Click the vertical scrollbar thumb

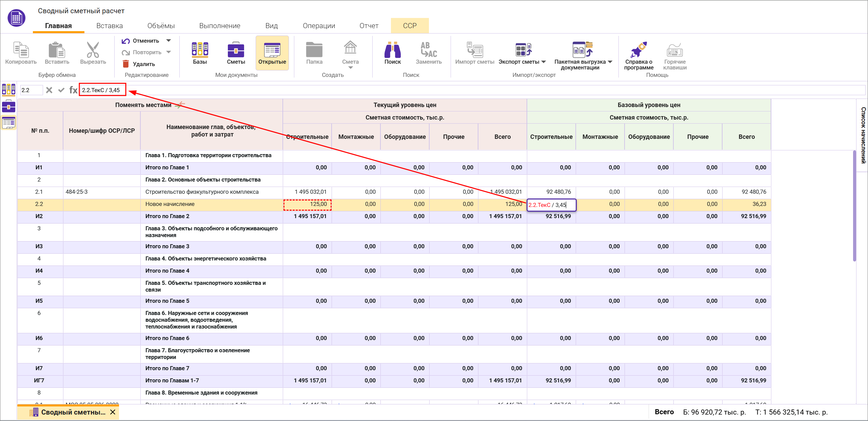point(854,207)
